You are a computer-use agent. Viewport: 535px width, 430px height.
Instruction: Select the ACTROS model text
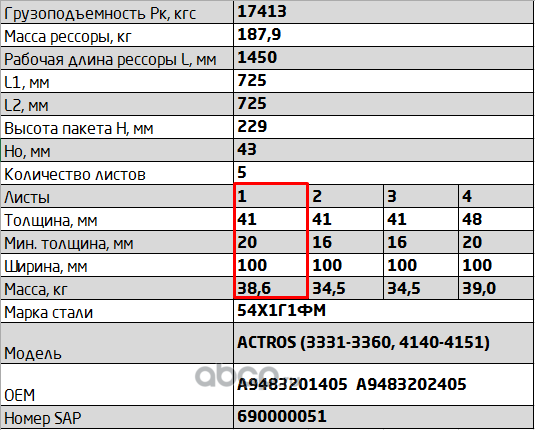tap(363, 342)
